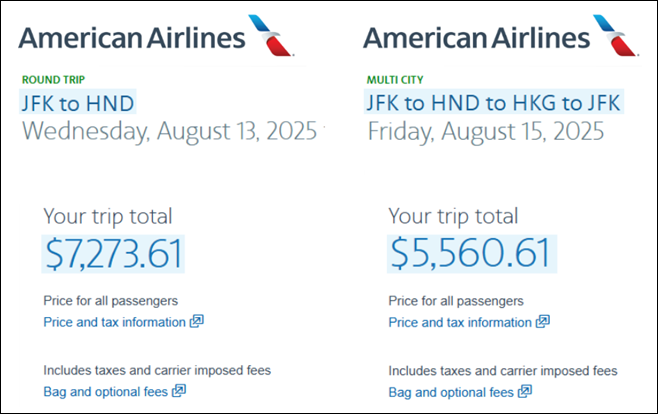
Task: Click the Friday, August 15, 2025 date
Action: (485, 131)
